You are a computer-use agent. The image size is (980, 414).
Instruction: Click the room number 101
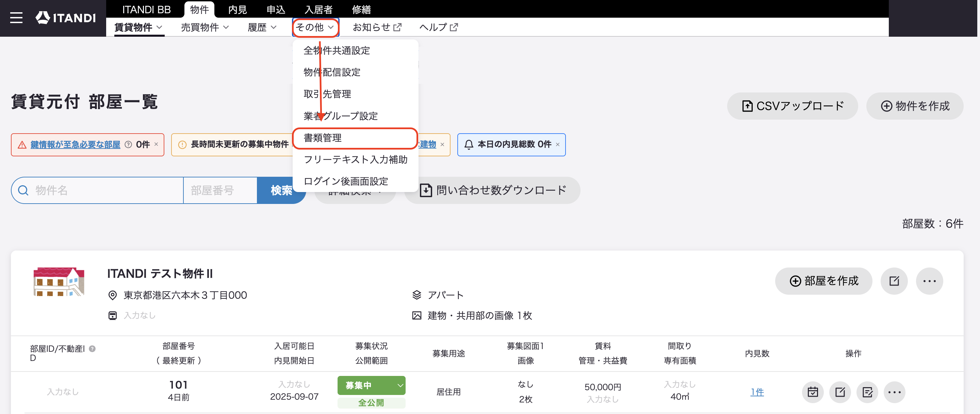click(x=178, y=385)
